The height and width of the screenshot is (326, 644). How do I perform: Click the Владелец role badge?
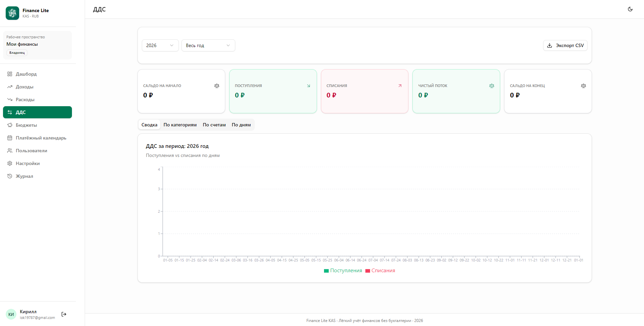[17, 53]
